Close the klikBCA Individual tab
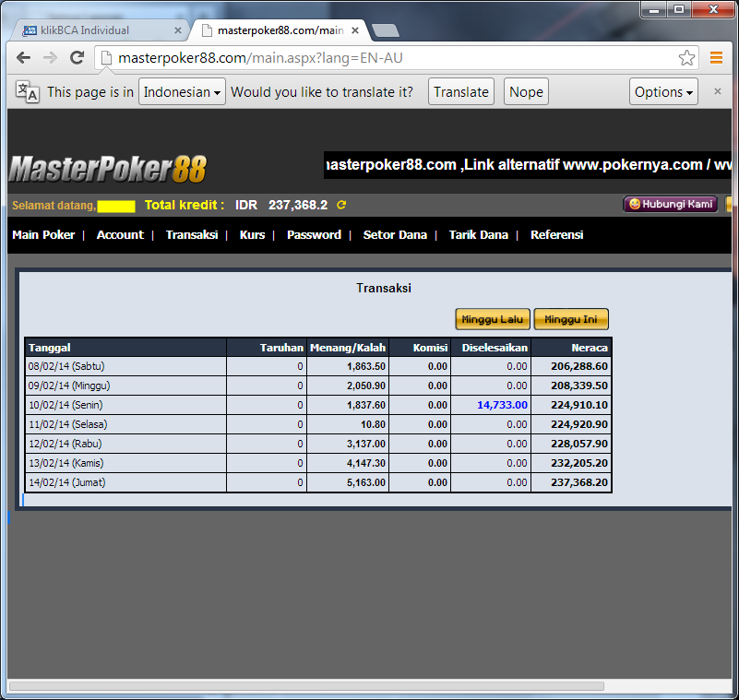 click(x=178, y=30)
